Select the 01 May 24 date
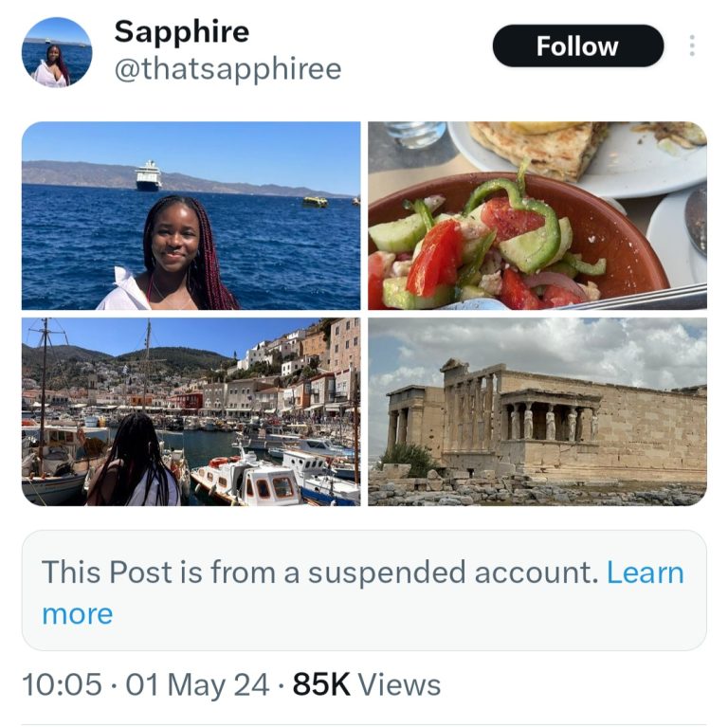 [x=197, y=685]
